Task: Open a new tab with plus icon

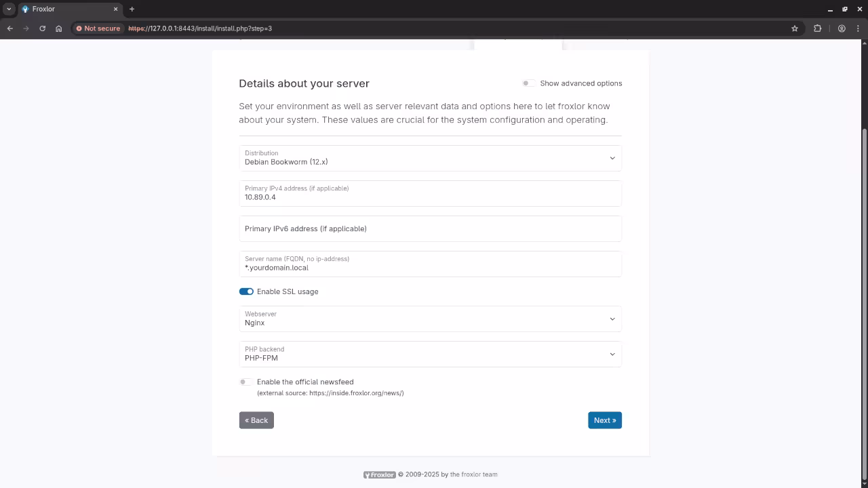Action: (x=132, y=9)
